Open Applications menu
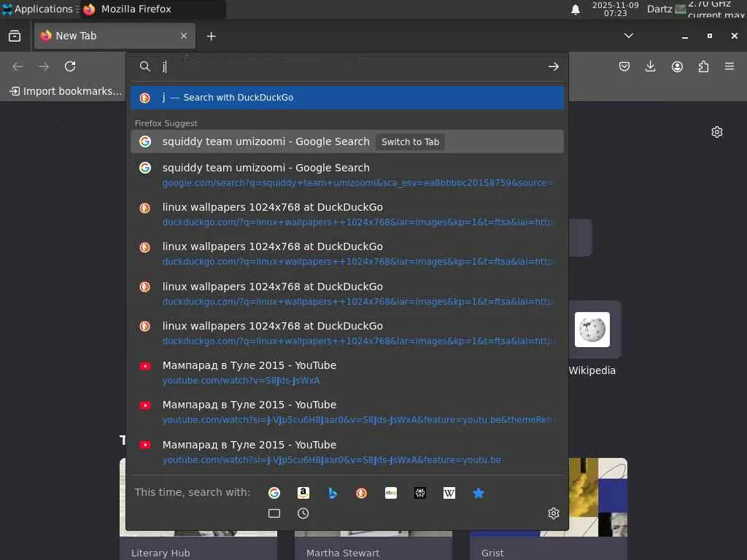Screen dimensions: 747x560 pyautogui.click(x=39, y=9)
